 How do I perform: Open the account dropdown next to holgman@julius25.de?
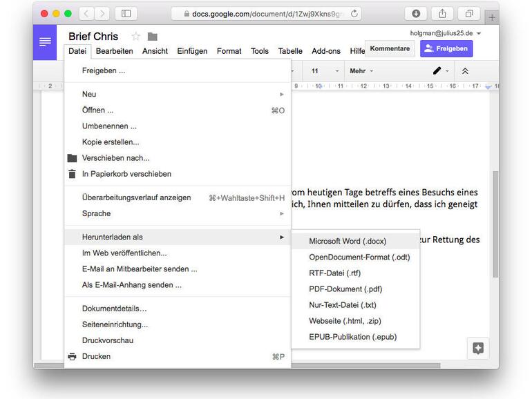click(479, 33)
